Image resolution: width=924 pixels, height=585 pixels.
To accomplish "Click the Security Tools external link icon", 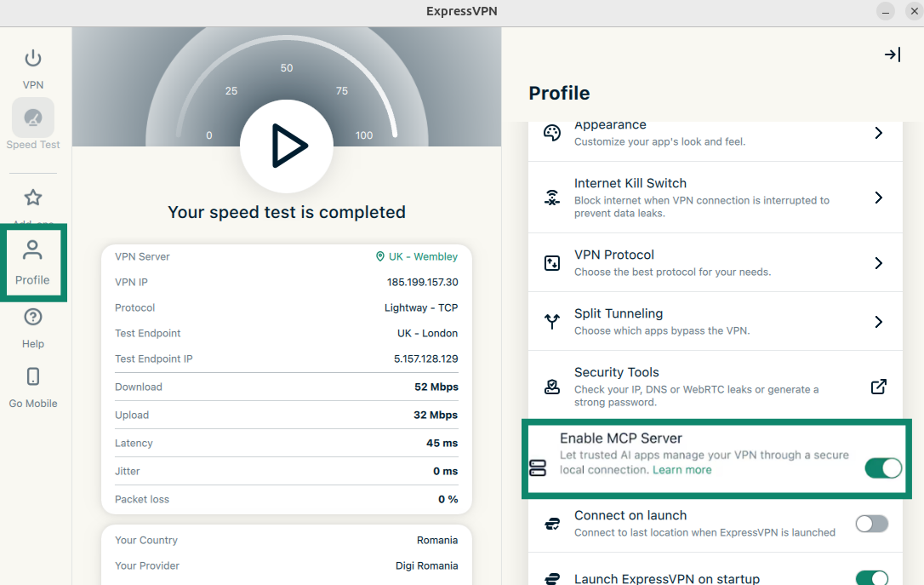I will tap(879, 387).
